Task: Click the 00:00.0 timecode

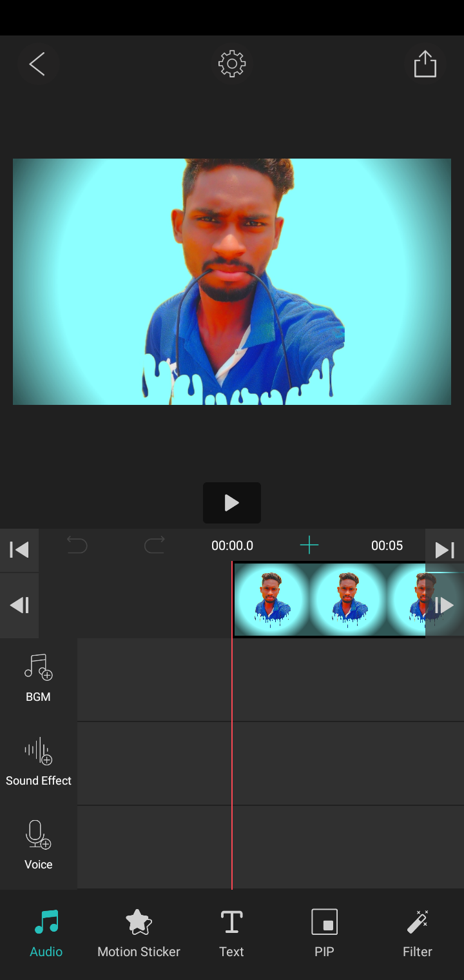Action: click(232, 545)
